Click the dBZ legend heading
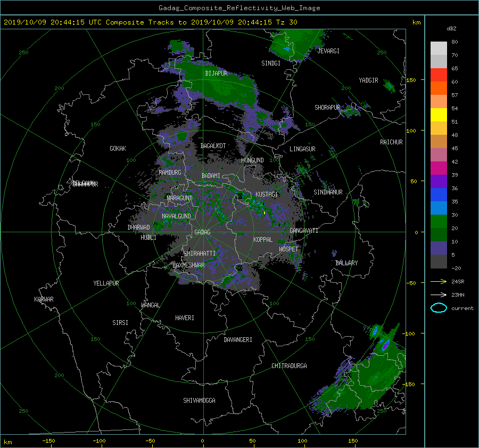This screenshot has height=448, width=479. point(451,29)
